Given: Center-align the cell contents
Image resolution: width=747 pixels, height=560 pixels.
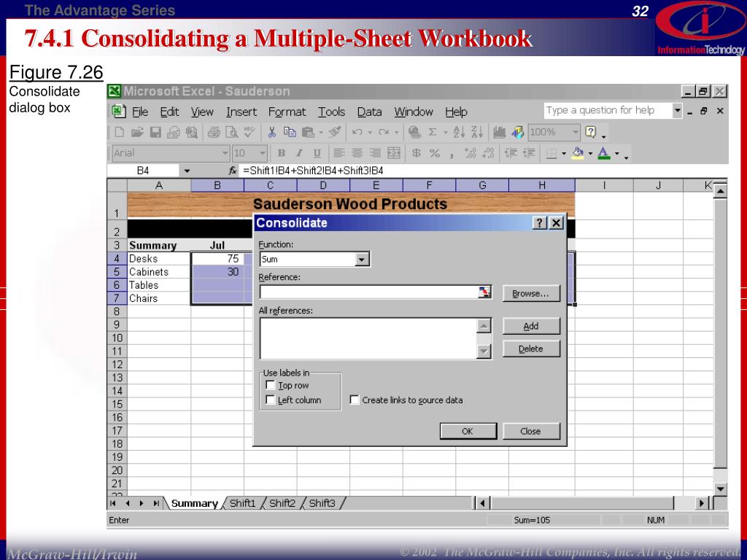Looking at the screenshot, I should [x=357, y=153].
